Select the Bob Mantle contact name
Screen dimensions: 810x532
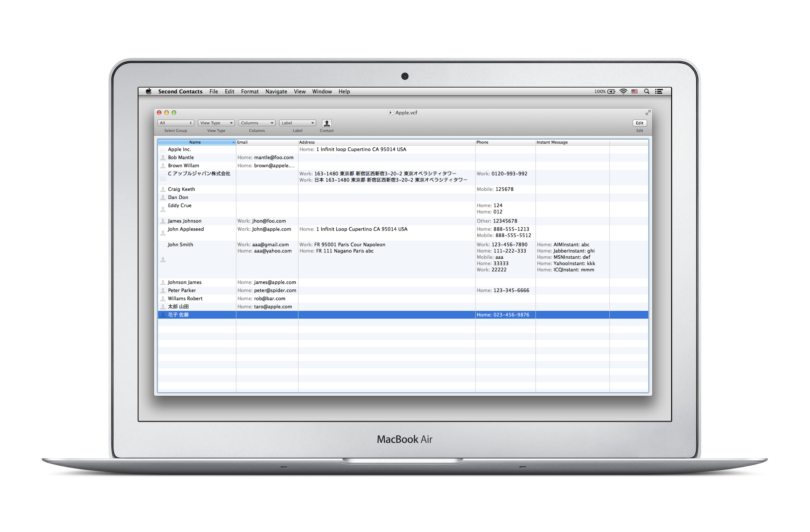pos(181,157)
